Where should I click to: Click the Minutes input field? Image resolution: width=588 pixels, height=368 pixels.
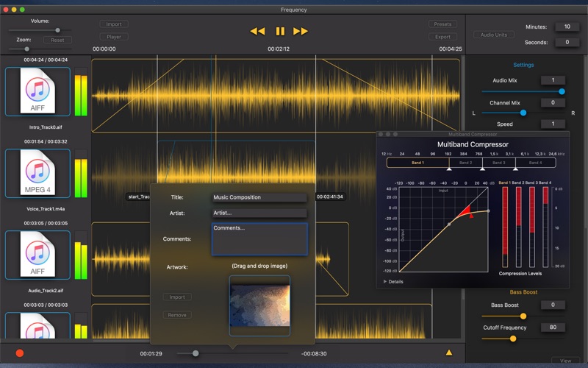[567, 26]
